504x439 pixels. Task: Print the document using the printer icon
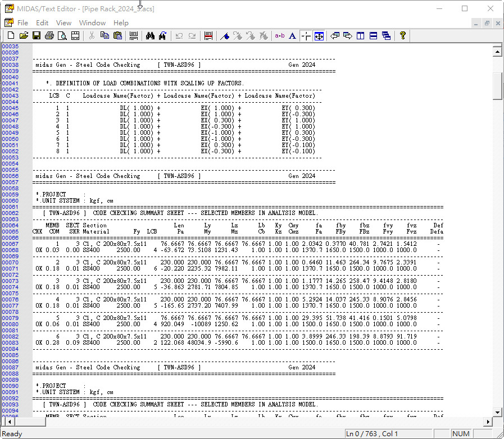point(49,35)
